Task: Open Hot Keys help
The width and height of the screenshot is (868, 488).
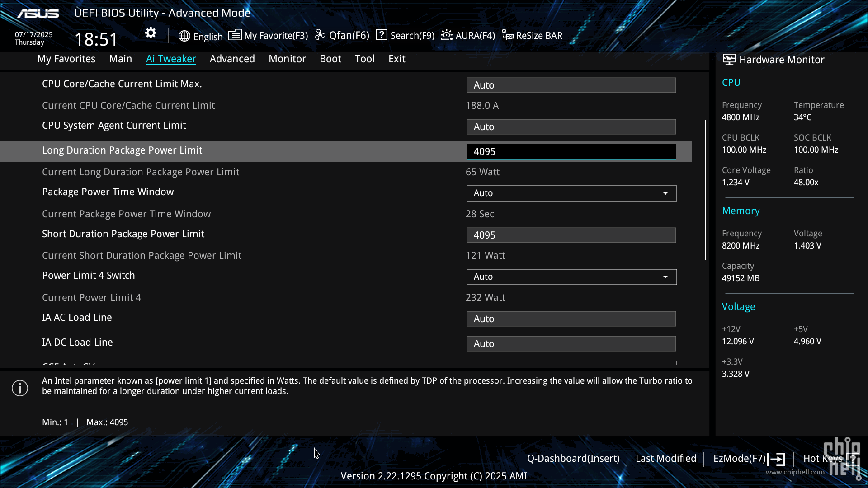Action: (x=823, y=459)
